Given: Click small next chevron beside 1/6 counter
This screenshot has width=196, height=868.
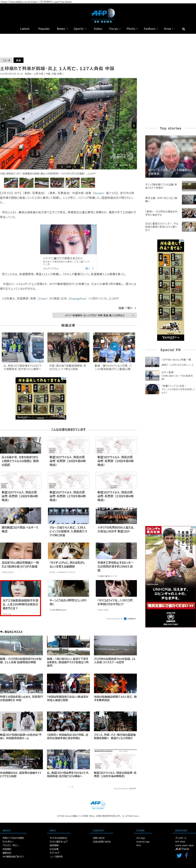Looking at the screenshot, I should click(x=75, y=167).
